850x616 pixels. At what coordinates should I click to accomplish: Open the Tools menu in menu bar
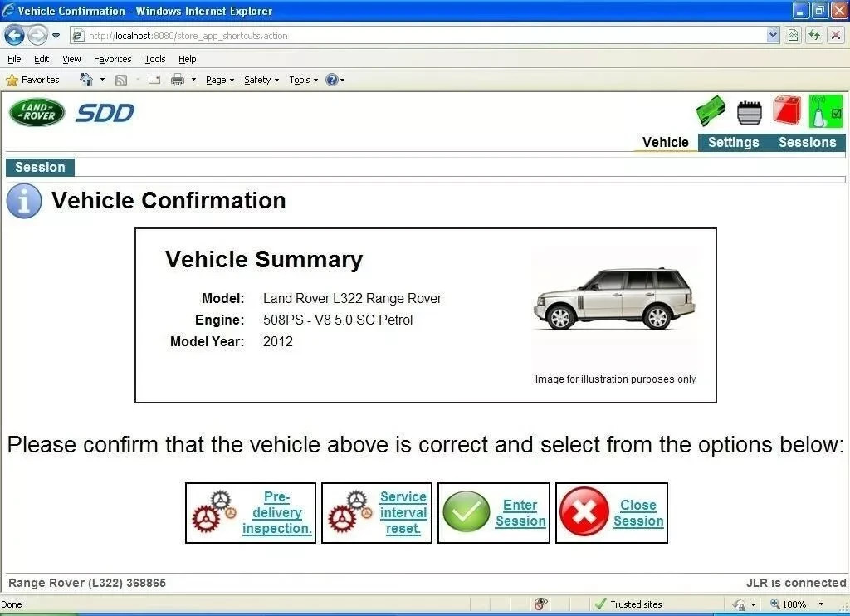(x=155, y=59)
